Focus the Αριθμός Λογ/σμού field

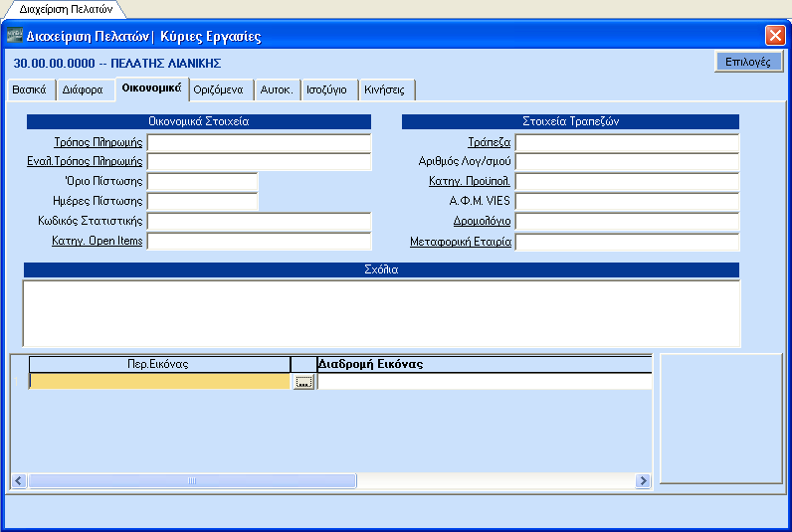627,162
